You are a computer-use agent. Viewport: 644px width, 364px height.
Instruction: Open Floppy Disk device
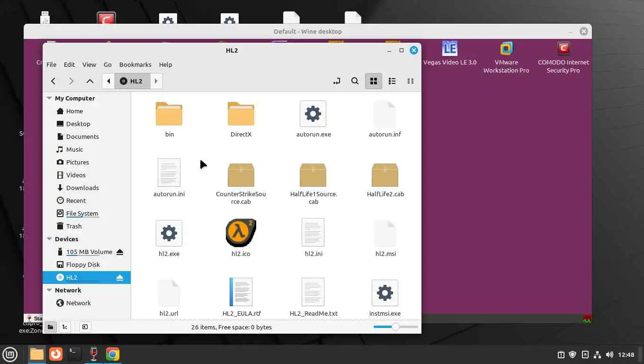pyautogui.click(x=87, y=264)
